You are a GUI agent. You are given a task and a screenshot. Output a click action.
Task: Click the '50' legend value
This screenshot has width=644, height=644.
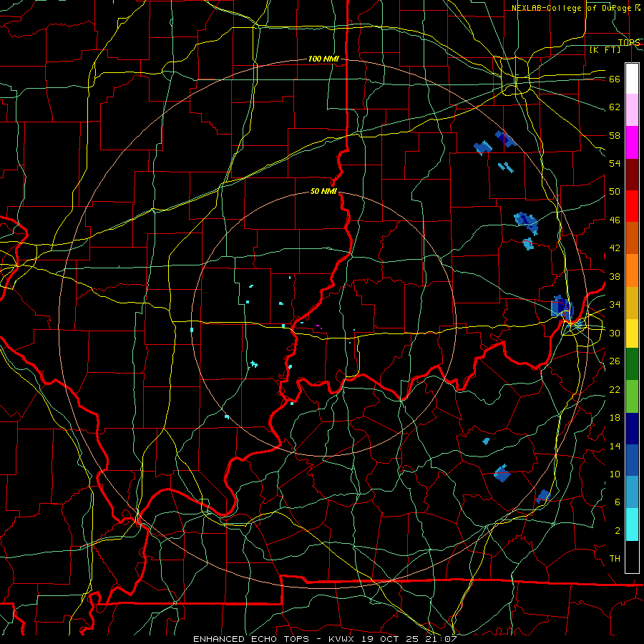coord(615,192)
